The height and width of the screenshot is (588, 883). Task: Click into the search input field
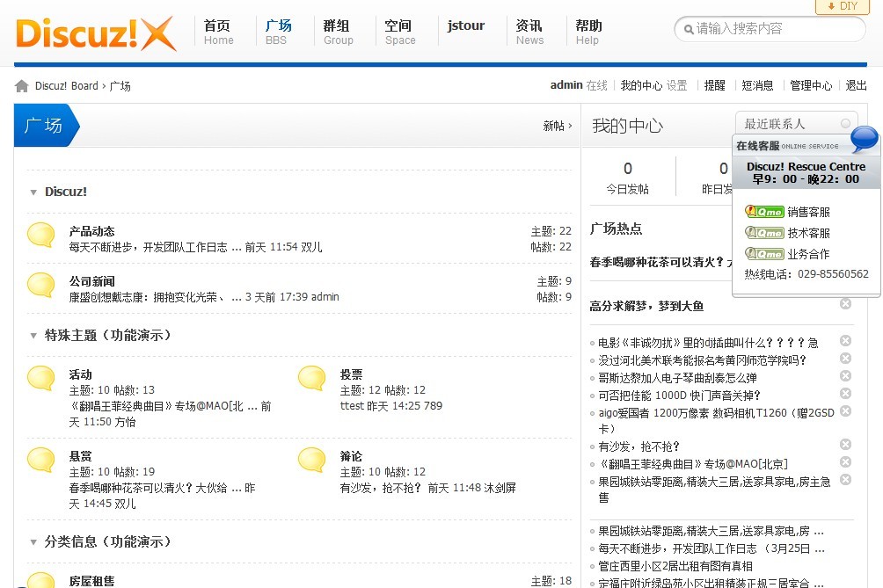774,29
